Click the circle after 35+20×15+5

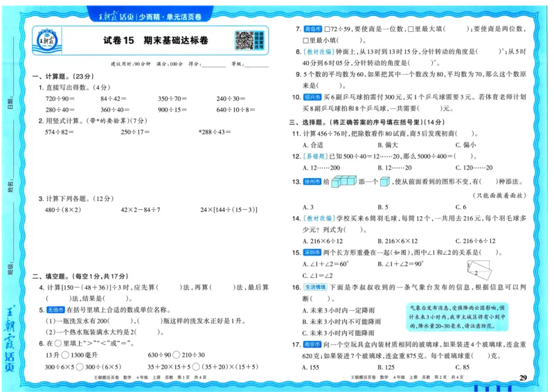tap(196, 367)
